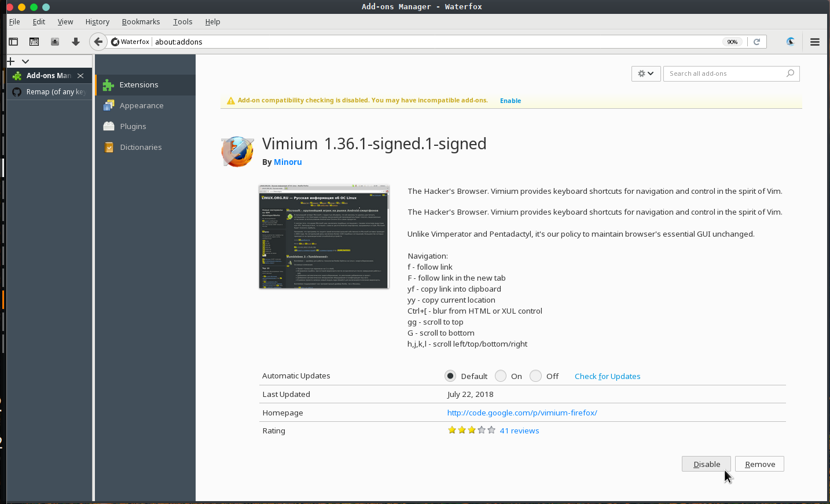The width and height of the screenshot is (830, 504).
Task: Open the Bookmarks menu
Action: click(141, 21)
